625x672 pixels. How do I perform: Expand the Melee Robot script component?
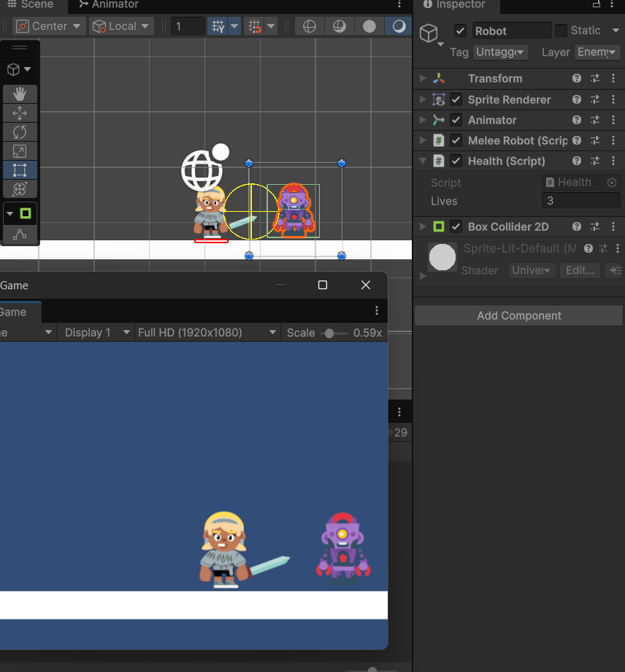click(x=423, y=140)
